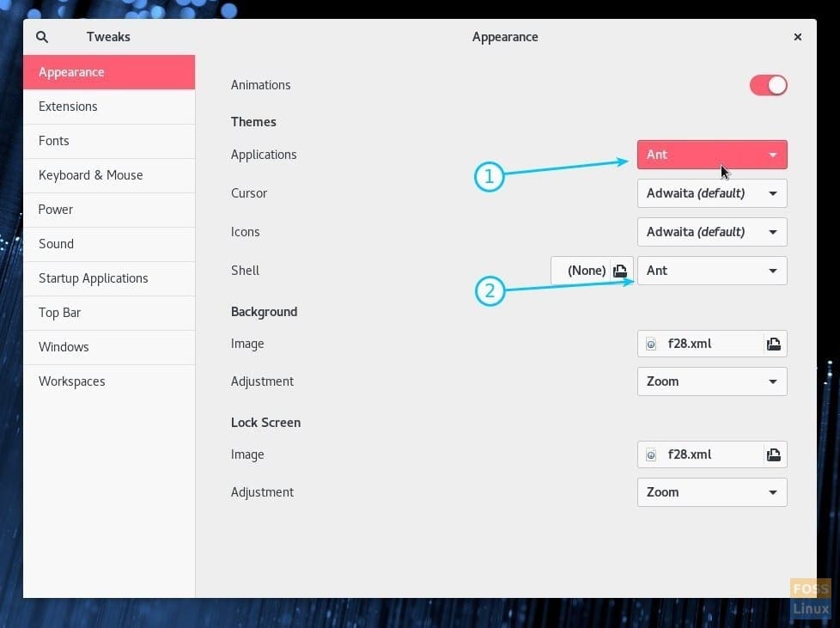Close the Tweaks window

[x=797, y=37]
